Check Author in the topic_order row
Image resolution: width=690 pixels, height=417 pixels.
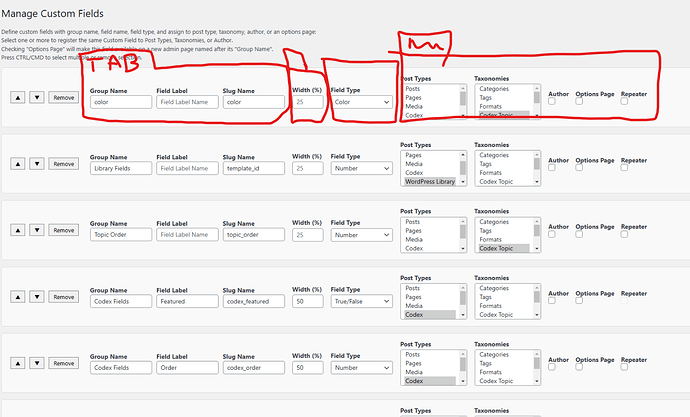pos(552,234)
